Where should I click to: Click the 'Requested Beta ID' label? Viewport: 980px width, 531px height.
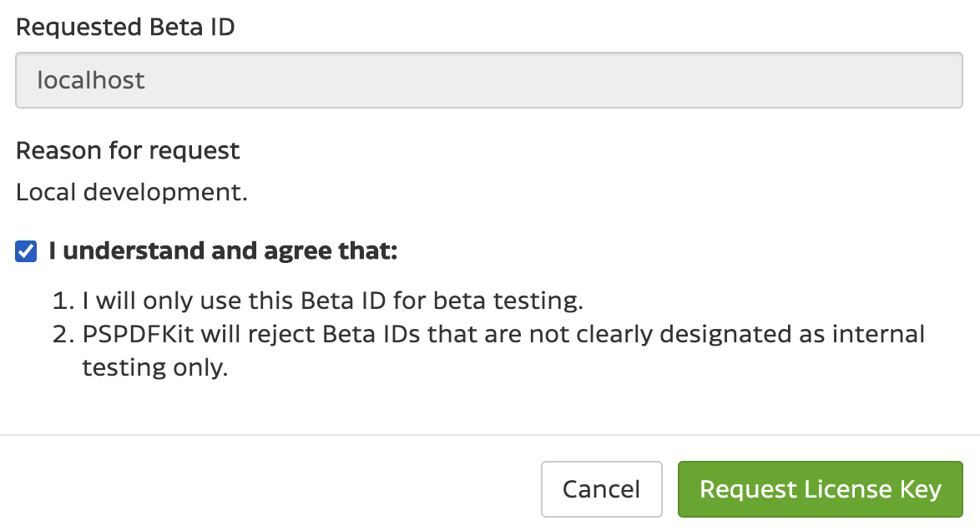click(125, 27)
